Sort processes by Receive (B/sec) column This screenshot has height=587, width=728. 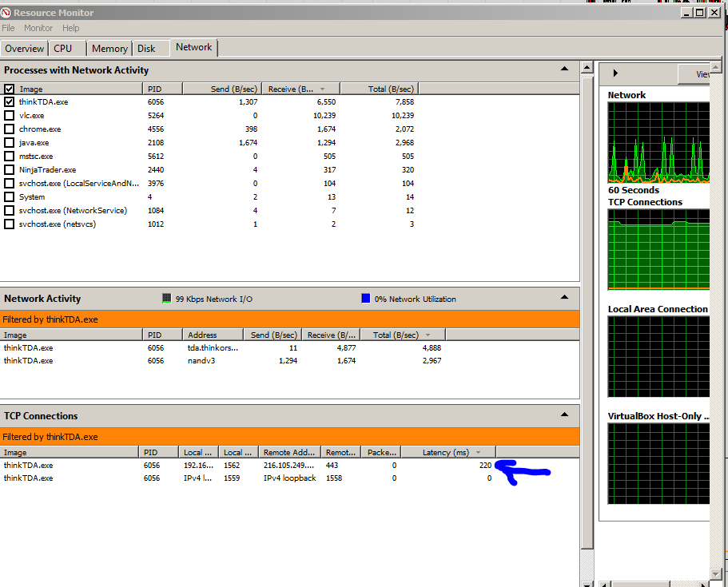coord(300,89)
